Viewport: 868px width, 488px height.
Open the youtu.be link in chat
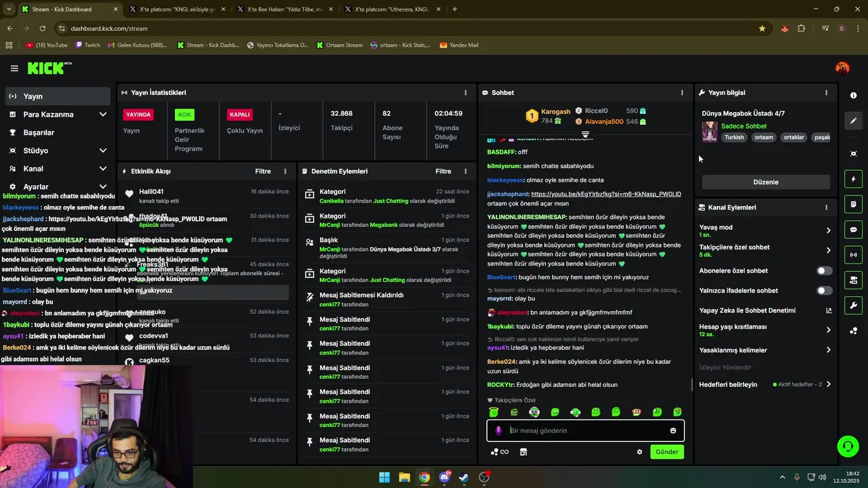pos(606,194)
